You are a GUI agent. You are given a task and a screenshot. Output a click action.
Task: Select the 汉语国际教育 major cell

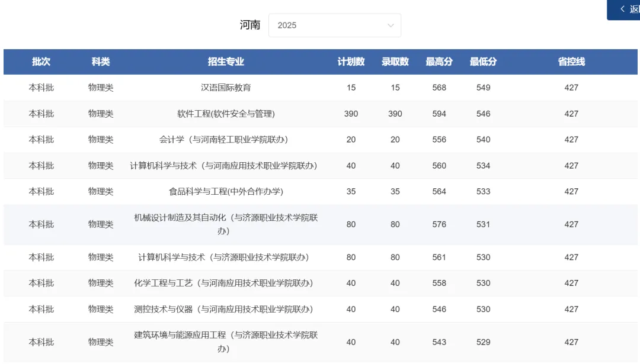pos(226,88)
